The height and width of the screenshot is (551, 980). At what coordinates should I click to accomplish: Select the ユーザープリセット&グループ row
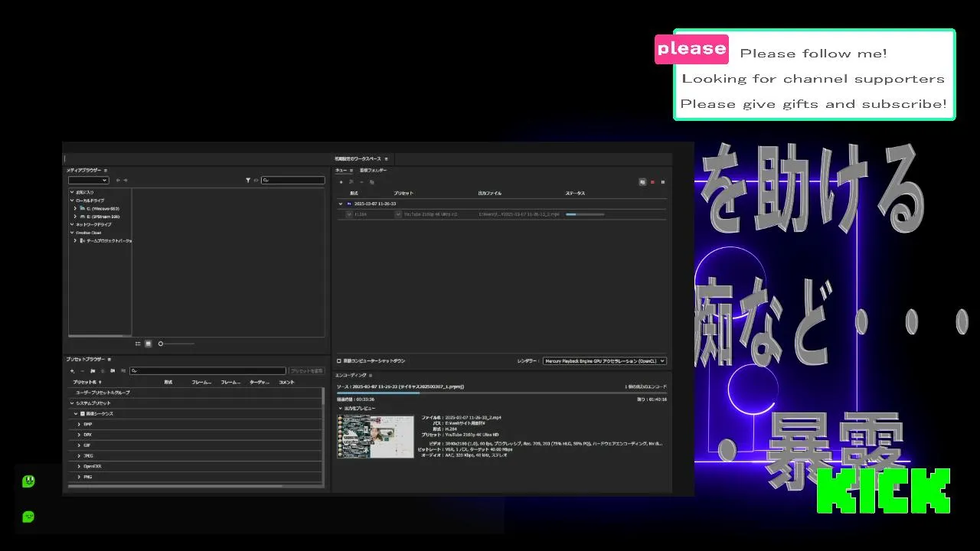[196, 393]
